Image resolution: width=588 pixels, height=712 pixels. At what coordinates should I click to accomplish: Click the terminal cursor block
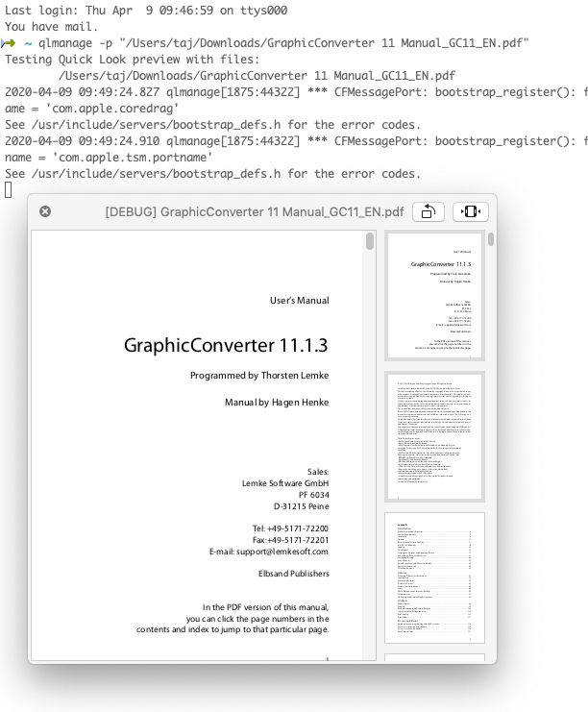click(x=9, y=190)
